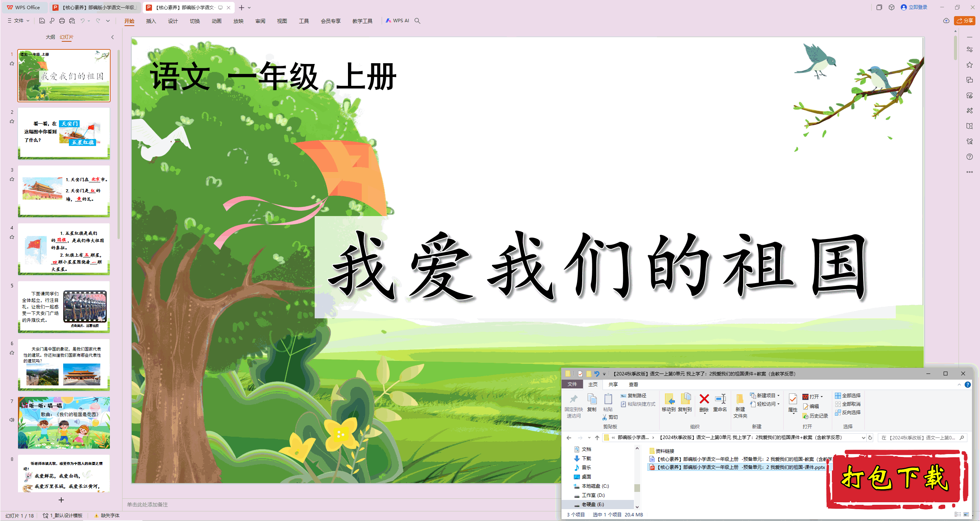Click Pin to Quick access icon

point(573,406)
